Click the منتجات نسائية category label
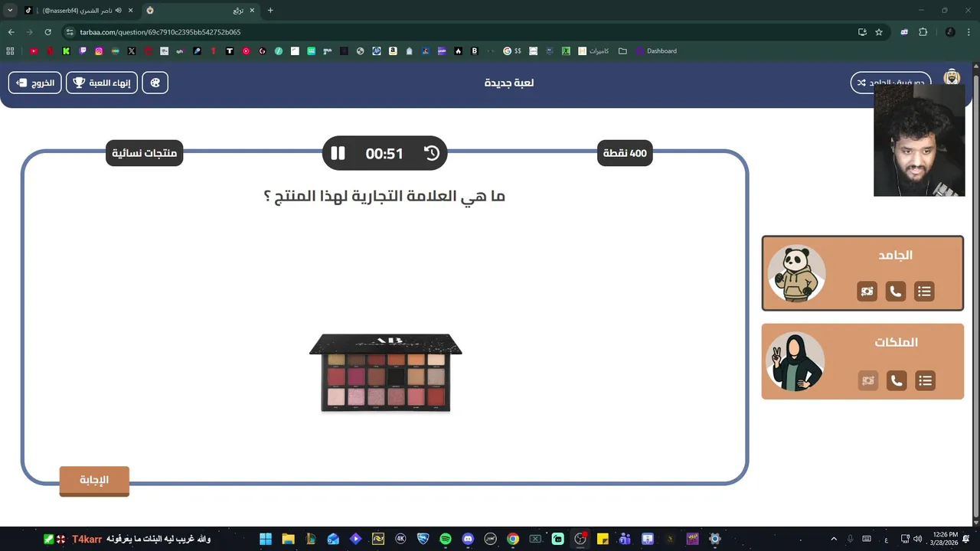Viewport: 980px width, 551px height. [144, 153]
